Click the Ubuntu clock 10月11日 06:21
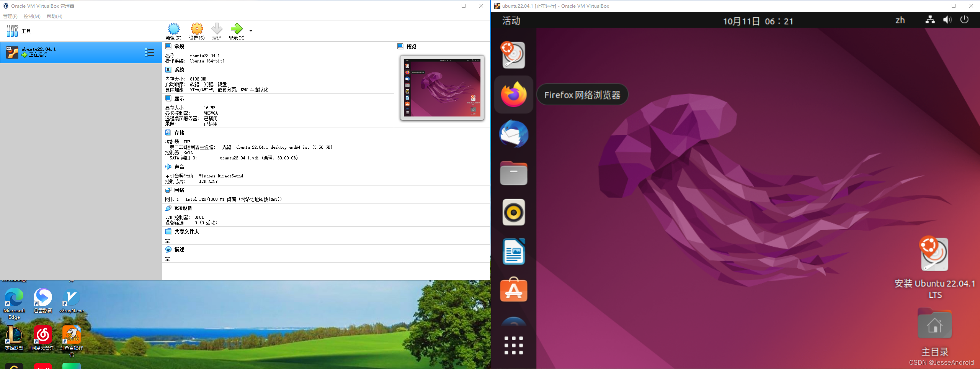980x369 pixels. [x=758, y=21]
